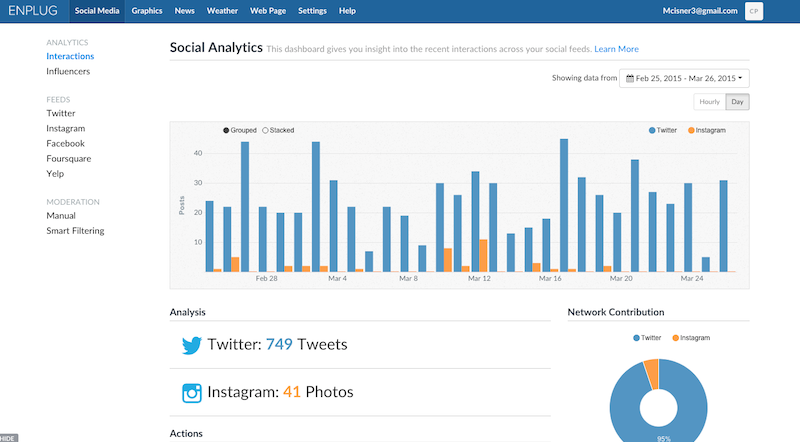Toggle Instagram in Network Contribution legend

[x=691, y=338]
